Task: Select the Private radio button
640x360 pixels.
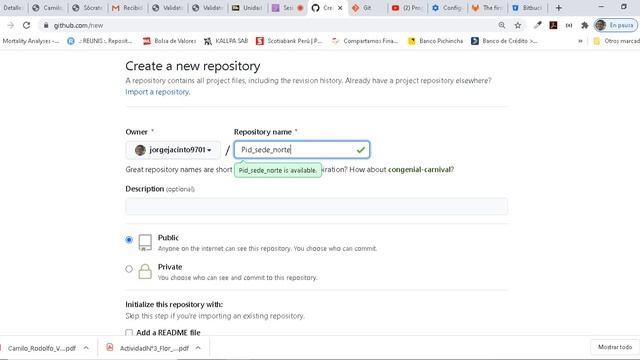Action: click(129, 269)
